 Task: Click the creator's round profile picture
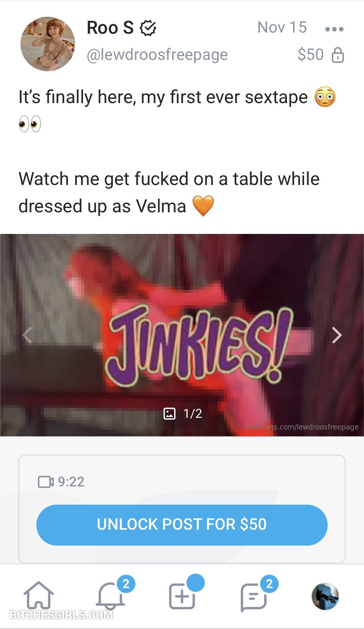pos(48,44)
